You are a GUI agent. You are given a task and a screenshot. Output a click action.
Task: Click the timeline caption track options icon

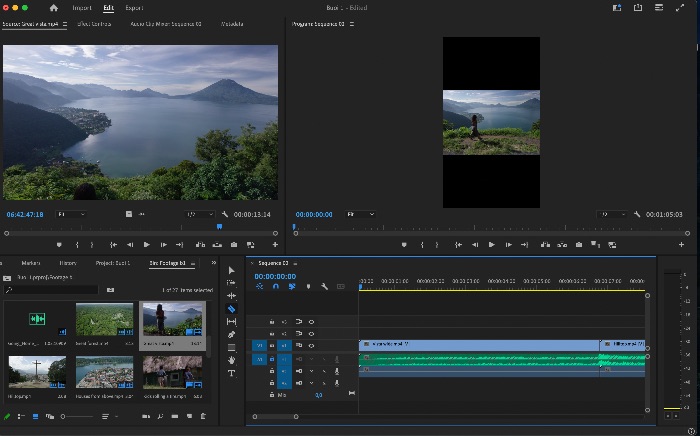(341, 287)
